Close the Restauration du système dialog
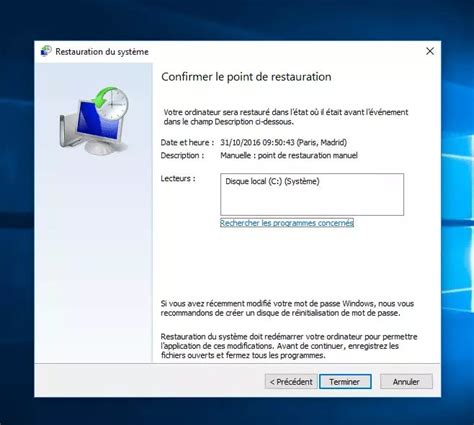 [x=430, y=51]
